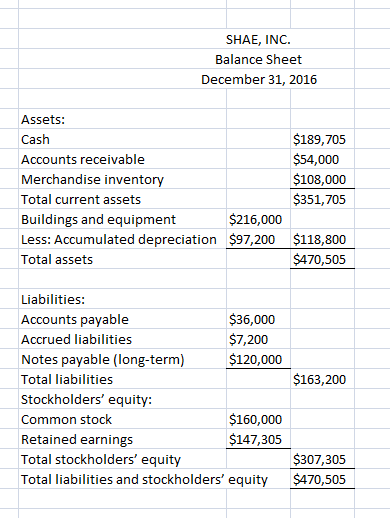
Task: Select the Total current assets label
Action: click(81, 199)
